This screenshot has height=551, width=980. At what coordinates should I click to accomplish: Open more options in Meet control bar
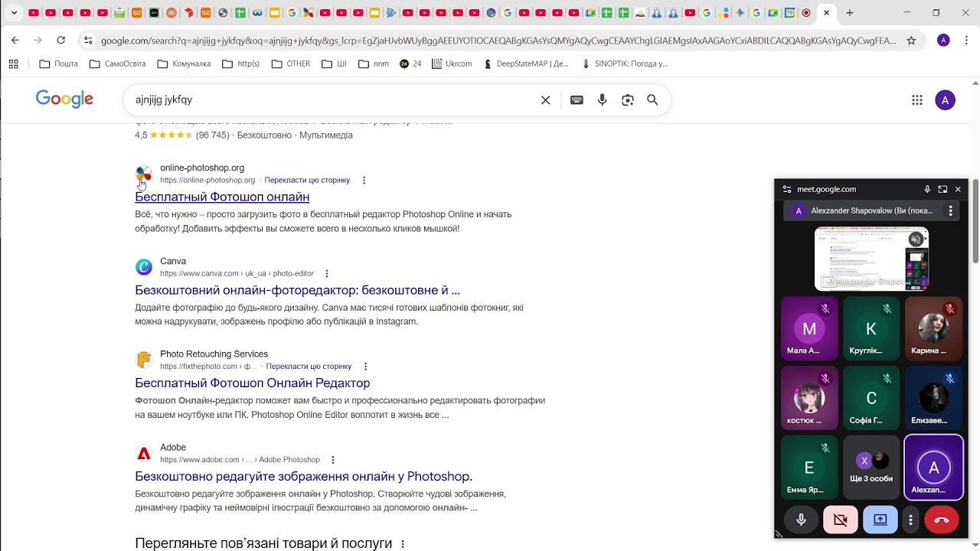[910, 520]
